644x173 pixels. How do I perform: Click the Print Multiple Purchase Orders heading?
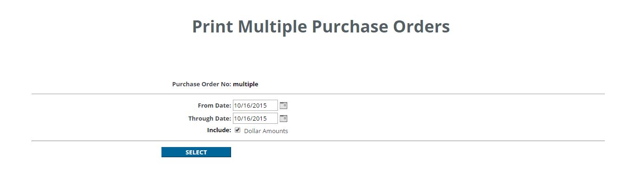coord(321,26)
